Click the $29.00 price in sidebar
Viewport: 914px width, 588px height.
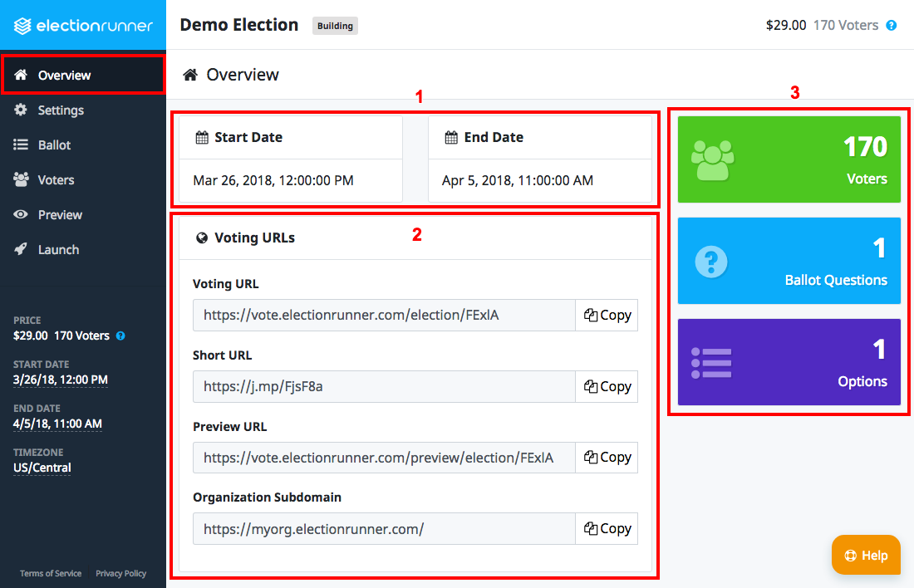coord(30,336)
